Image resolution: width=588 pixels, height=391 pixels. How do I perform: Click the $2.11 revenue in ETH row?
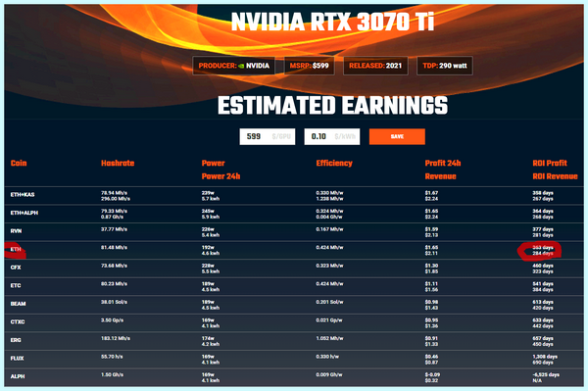(431, 254)
